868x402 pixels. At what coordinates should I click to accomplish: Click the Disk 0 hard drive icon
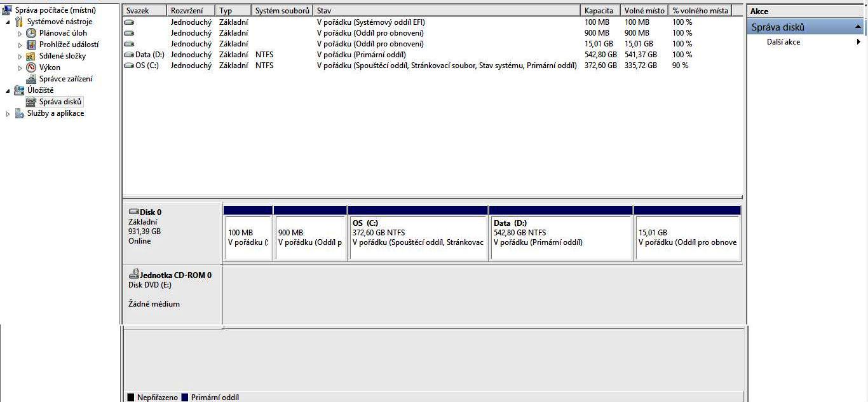tap(133, 212)
